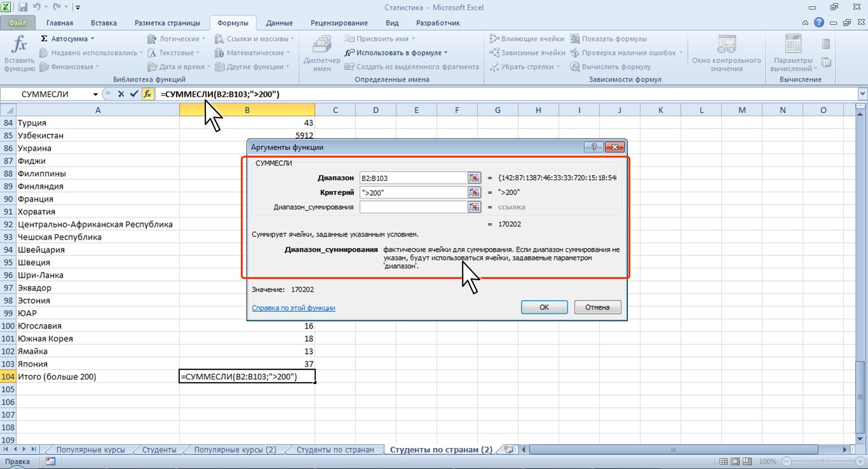This screenshot has height=469, width=868.
Task: Click the macro record icon in status bar
Action: coord(50,461)
